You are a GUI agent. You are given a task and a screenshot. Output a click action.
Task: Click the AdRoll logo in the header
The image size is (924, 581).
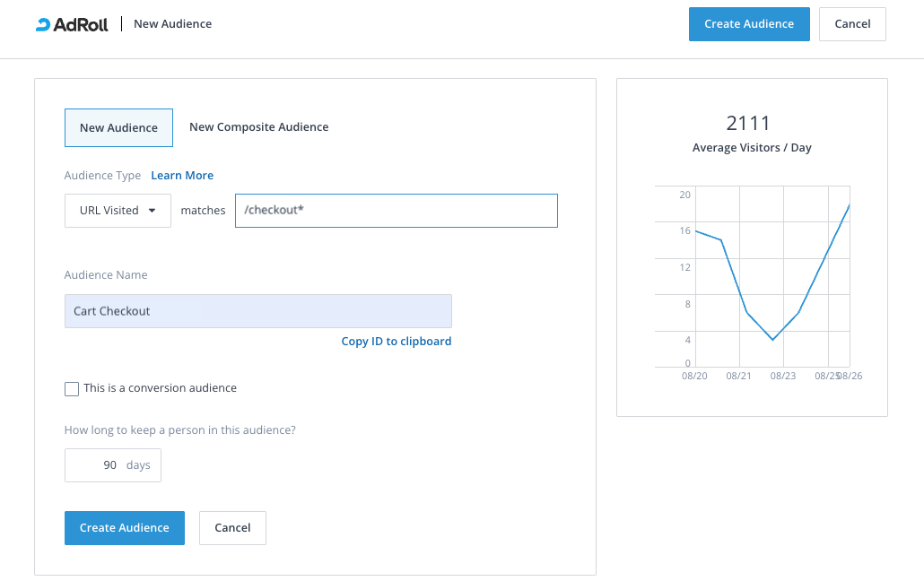point(72,24)
